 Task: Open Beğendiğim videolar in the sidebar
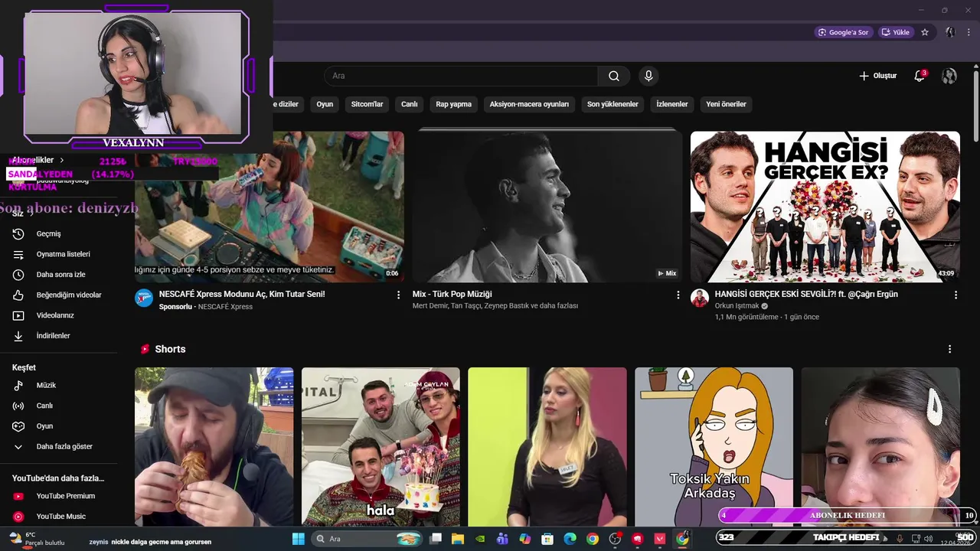pyautogui.click(x=60, y=295)
